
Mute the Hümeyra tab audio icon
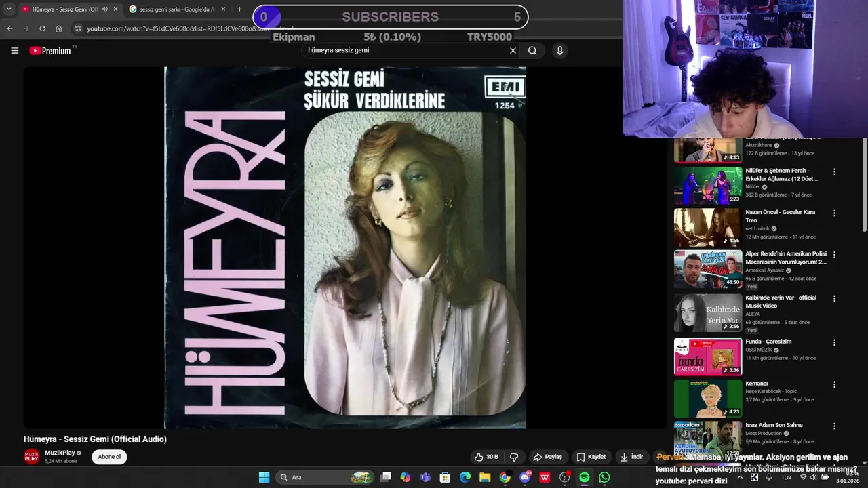pyautogui.click(x=104, y=9)
